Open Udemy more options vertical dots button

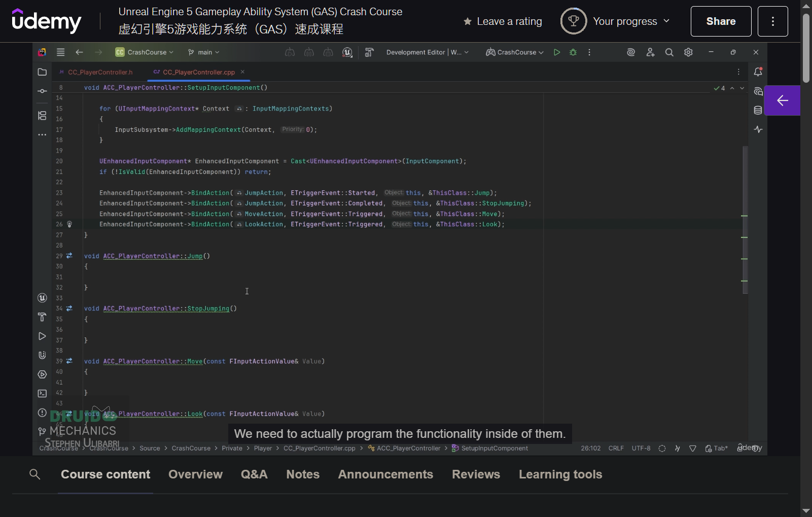click(x=772, y=21)
